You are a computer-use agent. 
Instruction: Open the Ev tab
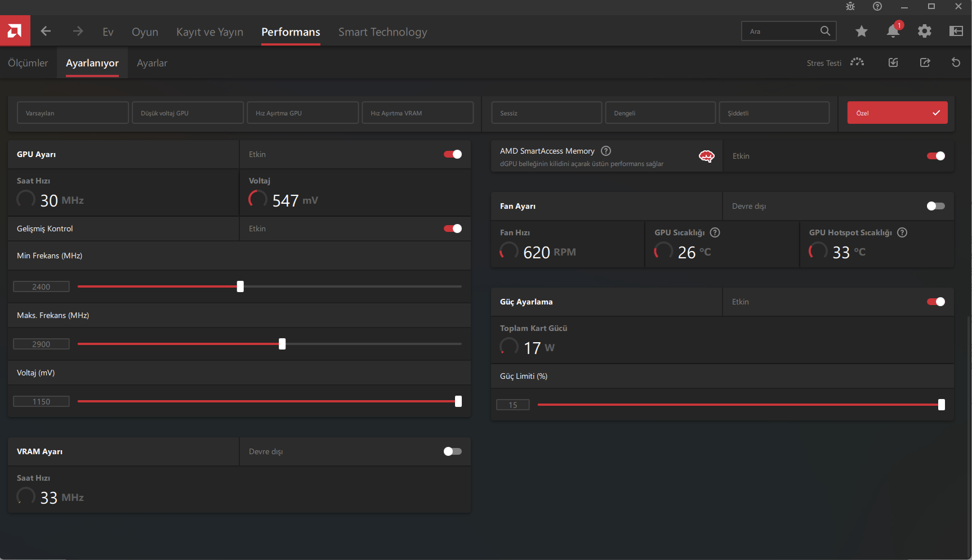tap(108, 32)
